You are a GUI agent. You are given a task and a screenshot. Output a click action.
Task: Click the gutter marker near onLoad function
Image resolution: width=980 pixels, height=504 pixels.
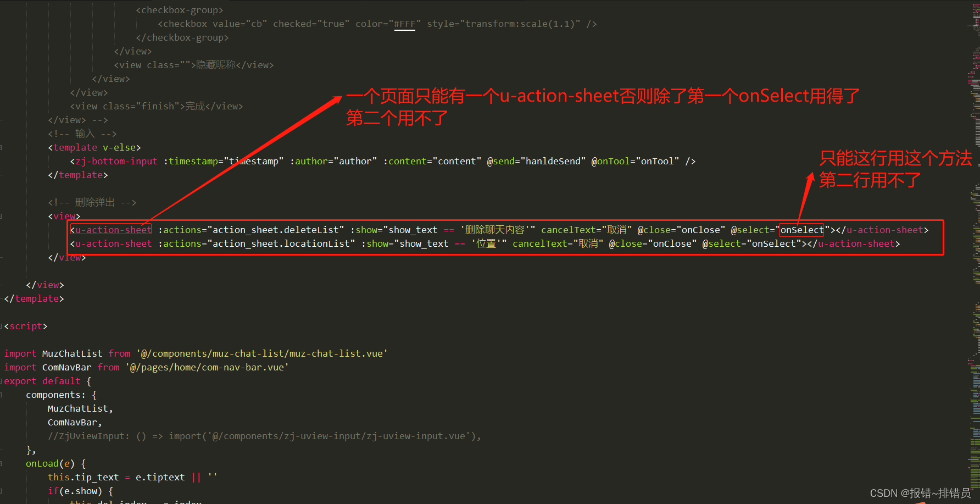click(2, 463)
